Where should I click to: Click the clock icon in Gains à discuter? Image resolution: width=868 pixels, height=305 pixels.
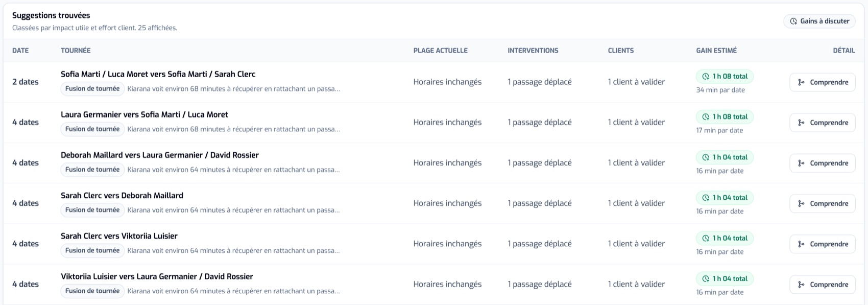pyautogui.click(x=793, y=21)
